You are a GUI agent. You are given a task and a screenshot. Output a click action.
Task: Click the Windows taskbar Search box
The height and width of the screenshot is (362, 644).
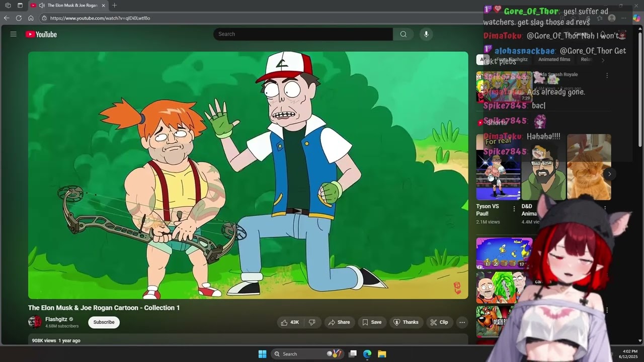click(307, 354)
